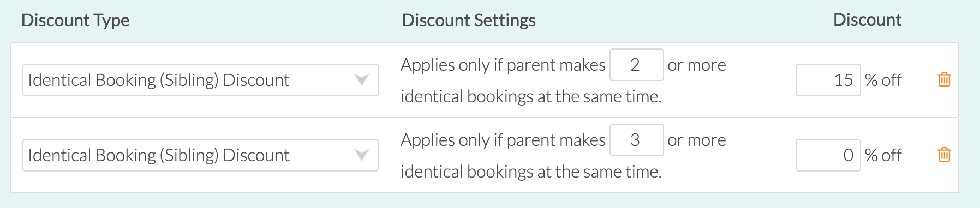Click the "% off" label beside 0
This screenshot has width=980, height=208.
click(883, 155)
